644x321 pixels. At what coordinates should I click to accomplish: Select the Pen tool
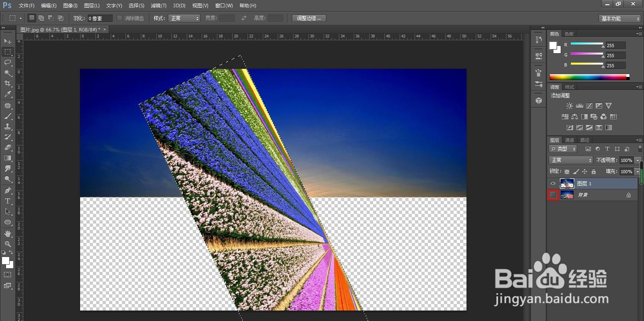[8, 191]
